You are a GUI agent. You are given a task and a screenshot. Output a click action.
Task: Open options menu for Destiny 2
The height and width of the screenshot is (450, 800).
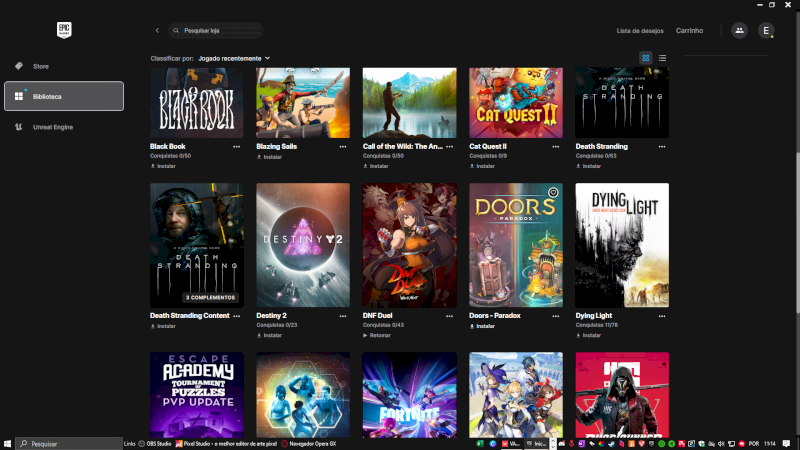point(343,316)
